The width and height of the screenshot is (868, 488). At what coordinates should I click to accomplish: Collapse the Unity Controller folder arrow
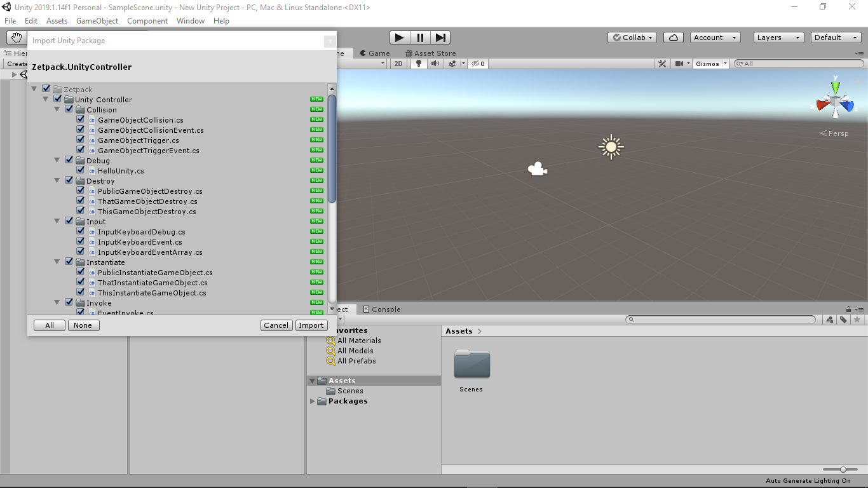[x=46, y=99]
